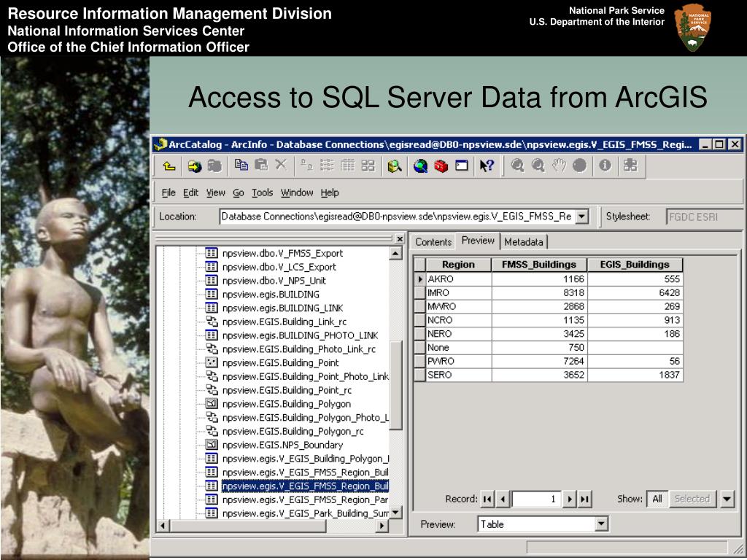Click the What's This help icon
The height and width of the screenshot is (560, 747).
pyautogui.click(x=487, y=166)
